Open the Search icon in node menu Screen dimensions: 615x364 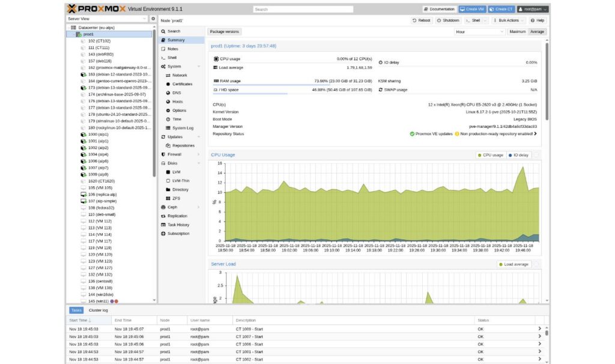pos(163,31)
